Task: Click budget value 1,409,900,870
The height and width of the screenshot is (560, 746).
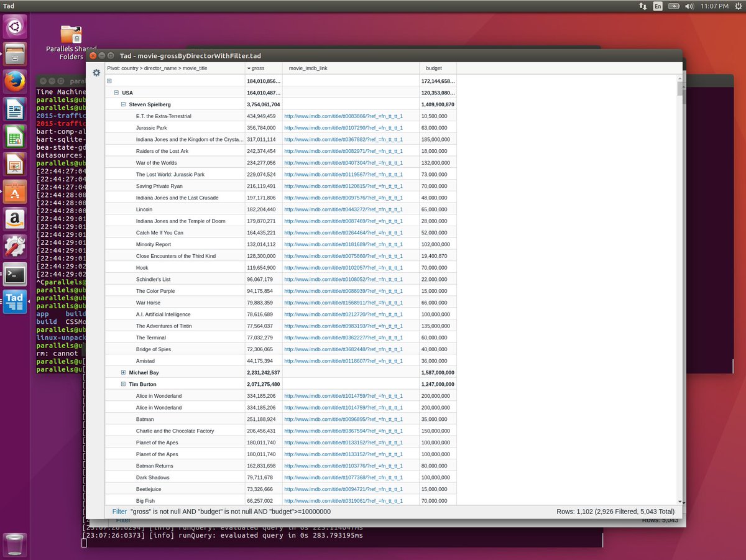Action: (438, 104)
